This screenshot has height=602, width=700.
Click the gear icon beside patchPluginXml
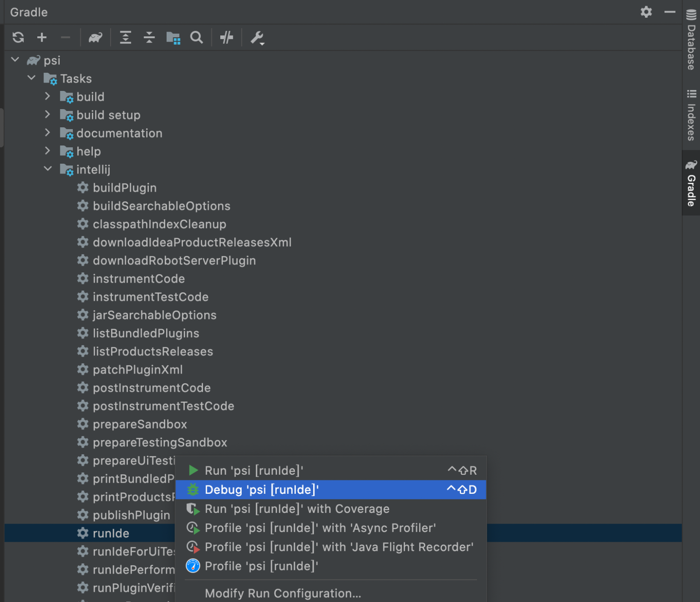pyautogui.click(x=83, y=369)
